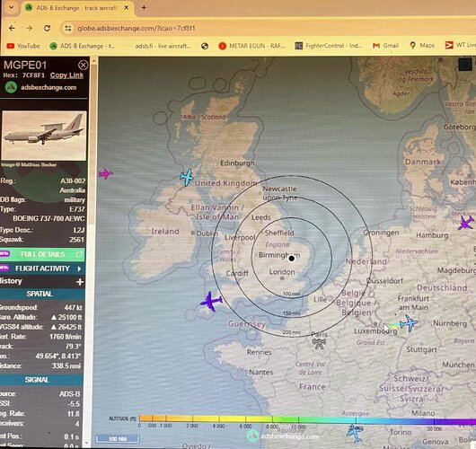Select the blue aircraft near Frankfurt

(409, 323)
